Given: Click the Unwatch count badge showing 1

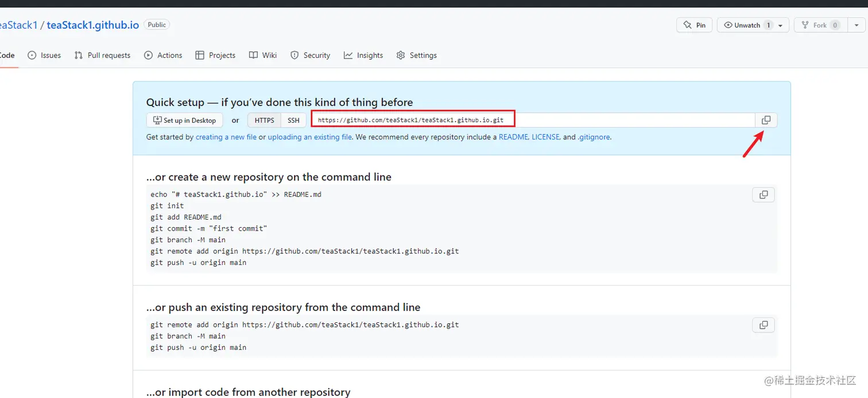Looking at the screenshot, I should (768, 25).
